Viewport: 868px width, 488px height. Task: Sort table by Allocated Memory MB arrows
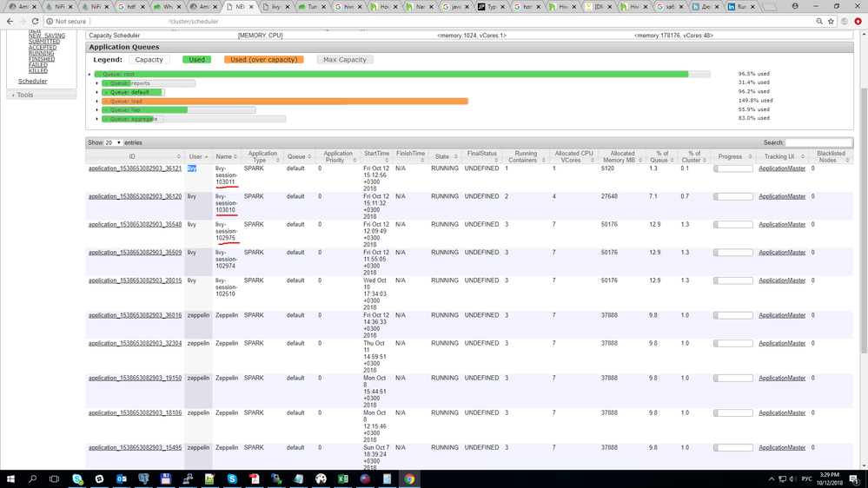[x=640, y=160]
